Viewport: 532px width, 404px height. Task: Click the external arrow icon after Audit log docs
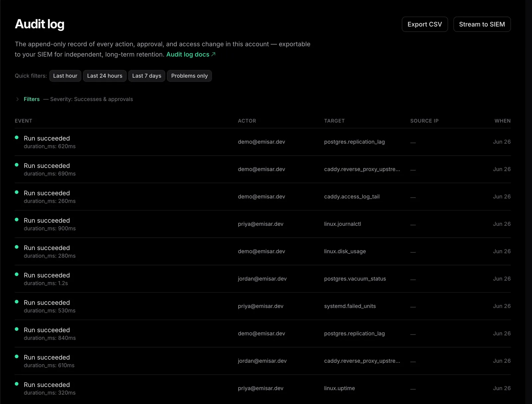(x=213, y=55)
